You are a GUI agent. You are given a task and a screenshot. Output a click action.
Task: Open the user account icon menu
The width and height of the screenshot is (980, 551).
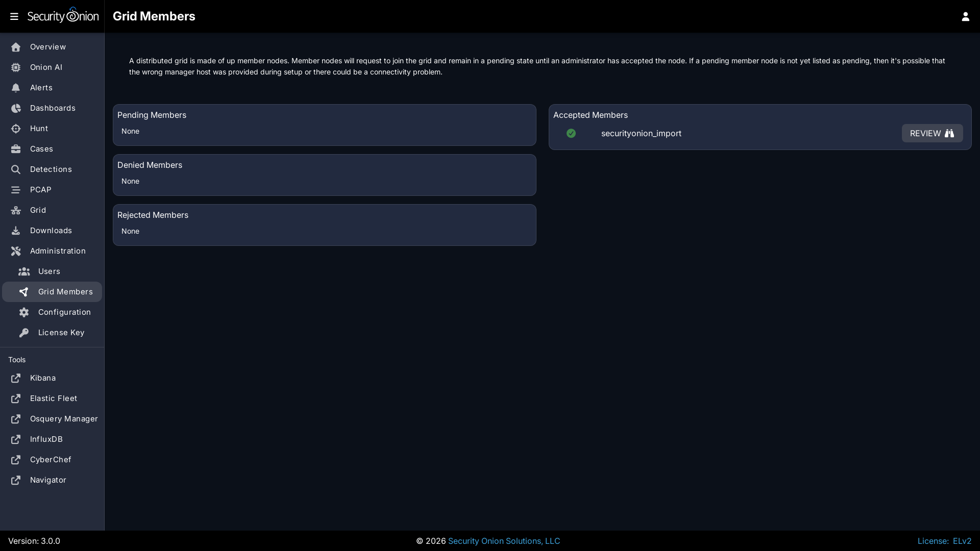[x=965, y=16]
